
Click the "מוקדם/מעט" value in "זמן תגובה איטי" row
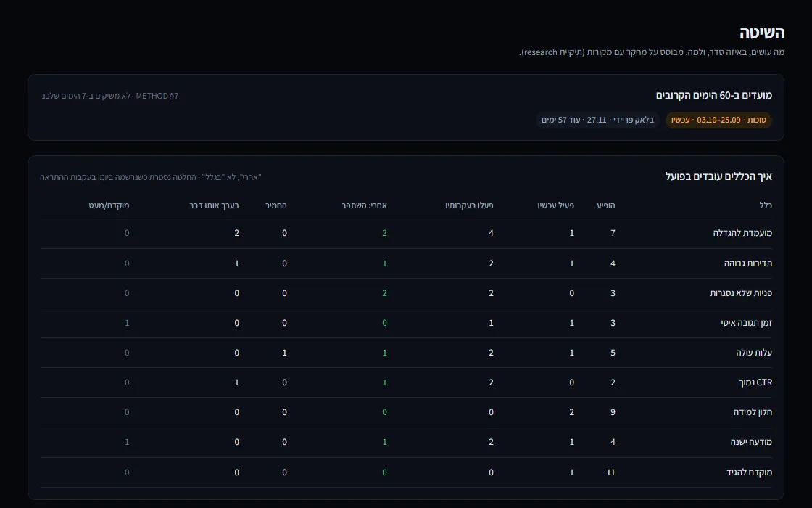point(127,323)
